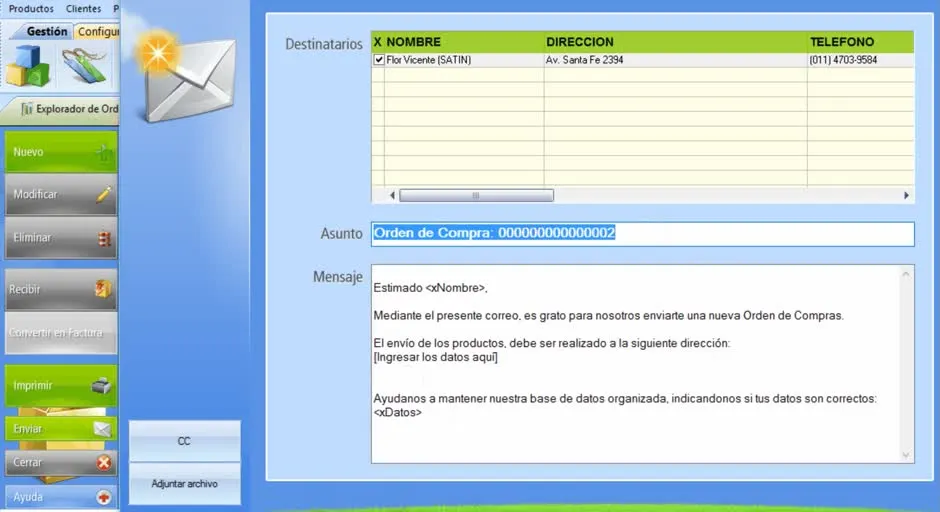Click the X column header
Screen dimensions: 940x512
378,42
